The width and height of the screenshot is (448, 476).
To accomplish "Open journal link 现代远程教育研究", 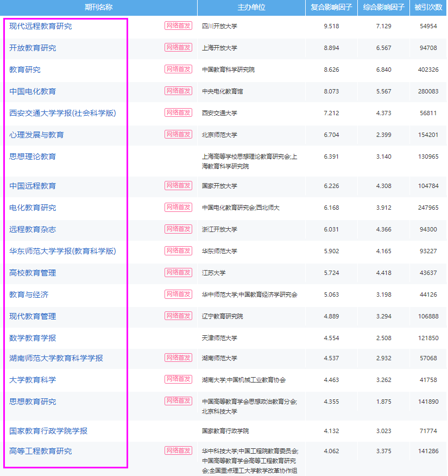I will (x=40, y=26).
